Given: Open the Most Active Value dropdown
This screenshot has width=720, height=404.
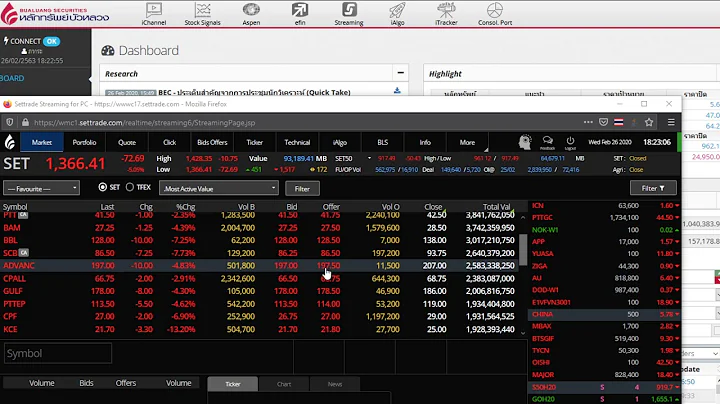Looking at the screenshot, I should pos(219,188).
